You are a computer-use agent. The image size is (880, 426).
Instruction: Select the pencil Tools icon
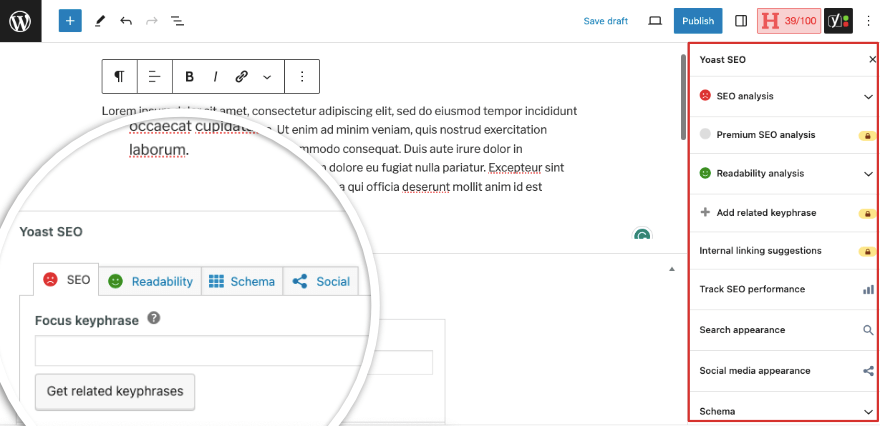[100, 21]
